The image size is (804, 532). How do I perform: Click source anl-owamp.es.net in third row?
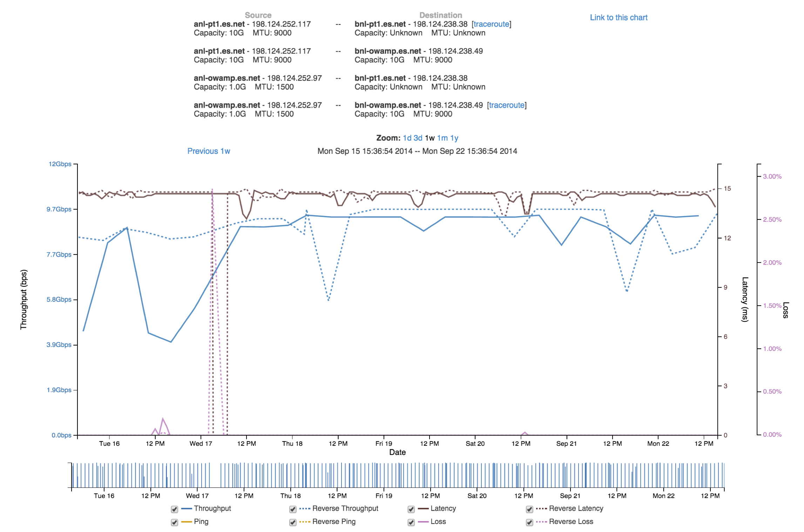point(227,78)
